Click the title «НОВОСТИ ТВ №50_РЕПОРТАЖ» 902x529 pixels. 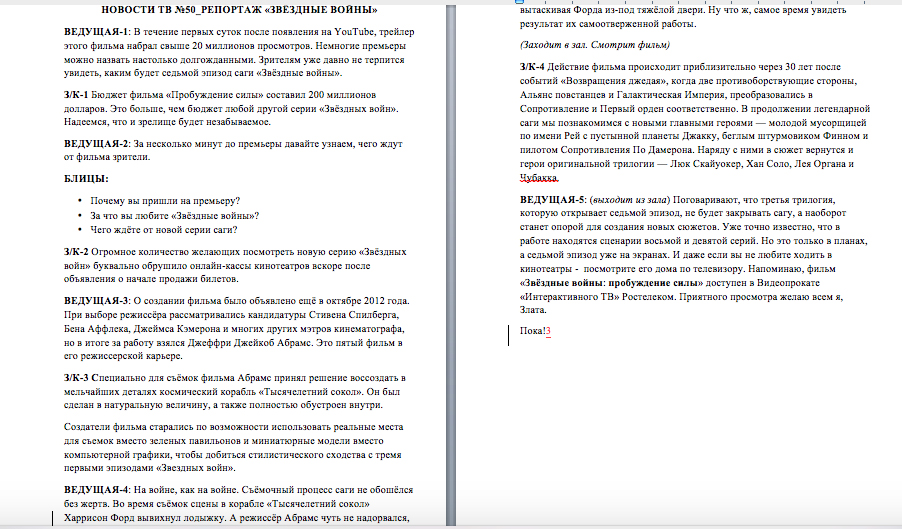click(182, 10)
